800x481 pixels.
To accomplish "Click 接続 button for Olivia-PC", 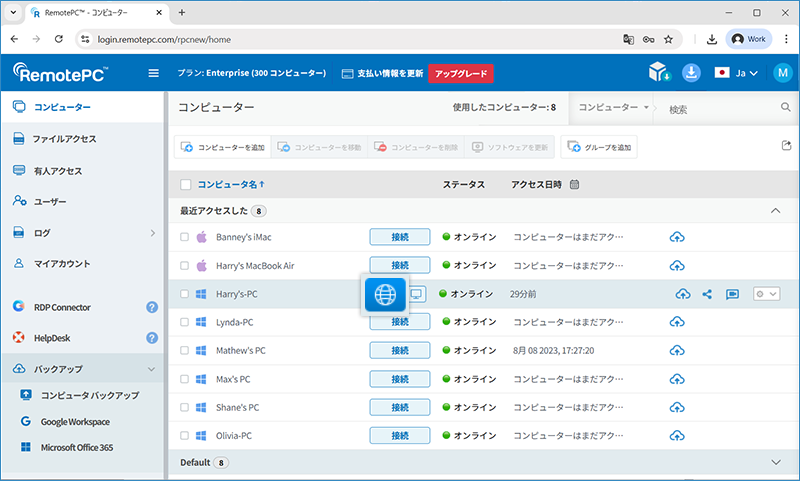I will pyautogui.click(x=400, y=436).
